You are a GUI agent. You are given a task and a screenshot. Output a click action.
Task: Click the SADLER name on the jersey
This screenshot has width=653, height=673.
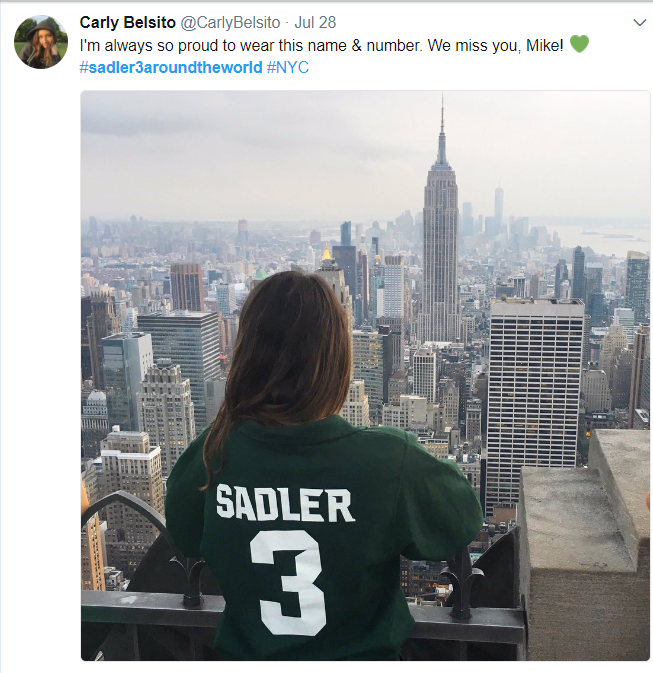(x=285, y=503)
